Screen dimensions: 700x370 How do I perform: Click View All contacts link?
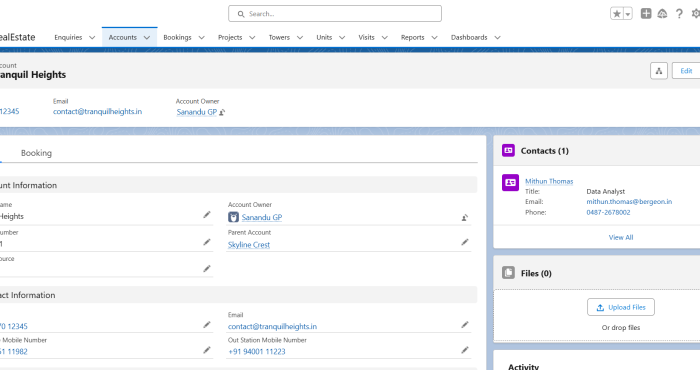coord(621,237)
